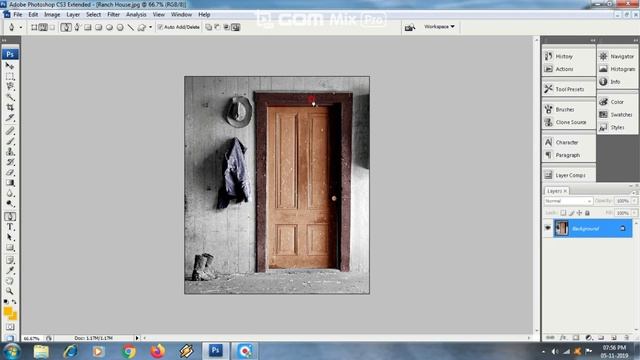This screenshot has width=640, height=360.
Task: Open the Filter menu
Action: pyautogui.click(x=113, y=15)
